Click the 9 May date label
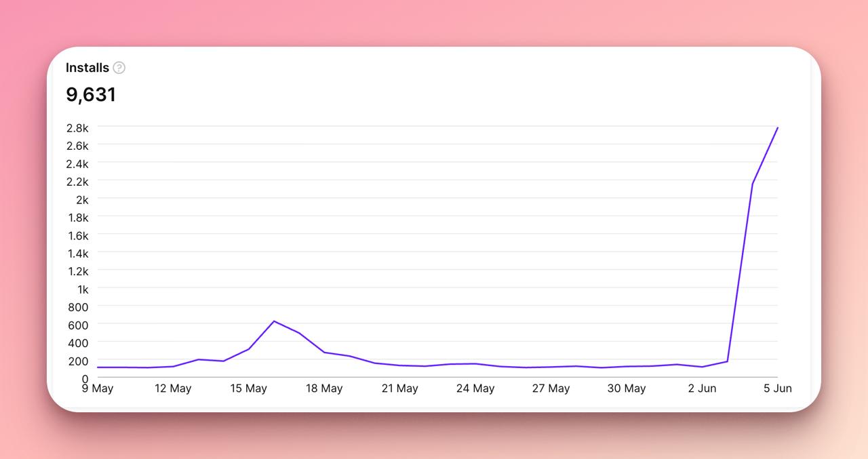The width and height of the screenshot is (868, 459). 98,388
